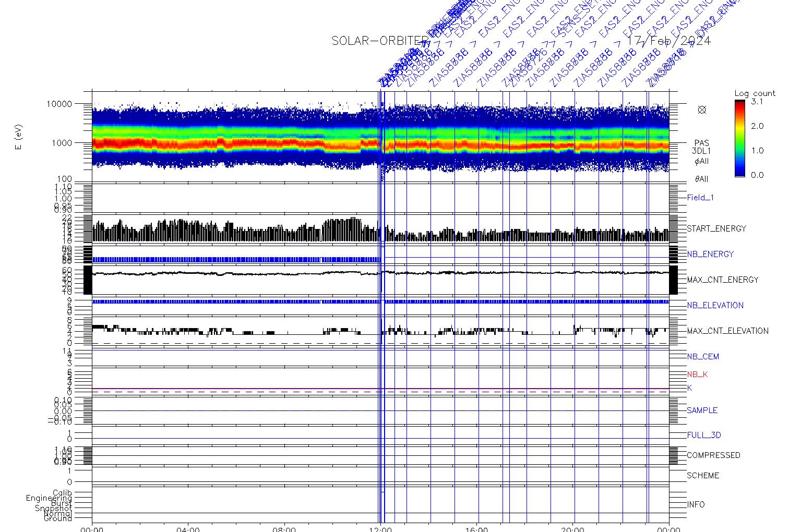Click the NB_CEM panel label
789x532 pixels.
click(x=703, y=357)
